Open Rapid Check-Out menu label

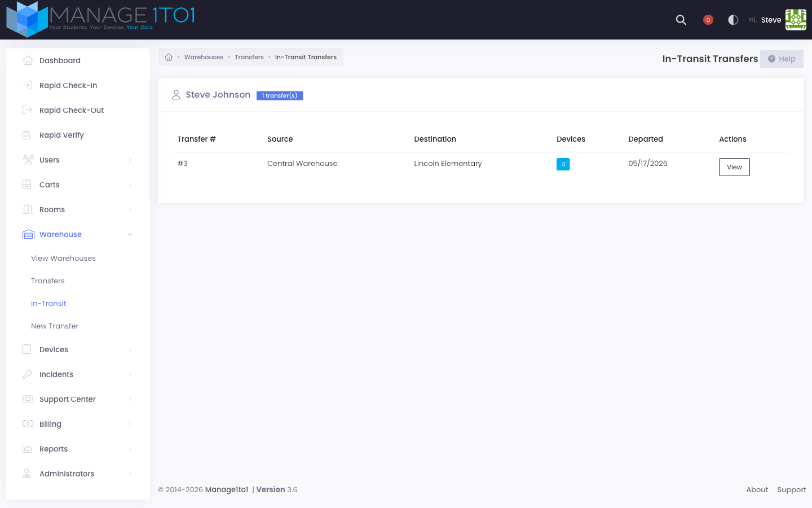[72, 110]
